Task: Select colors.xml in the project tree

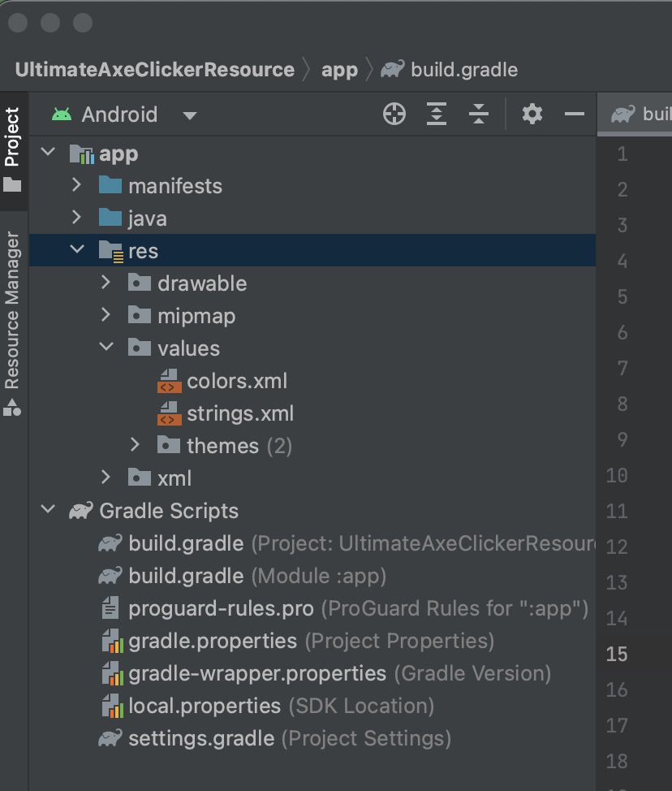Action: point(237,381)
